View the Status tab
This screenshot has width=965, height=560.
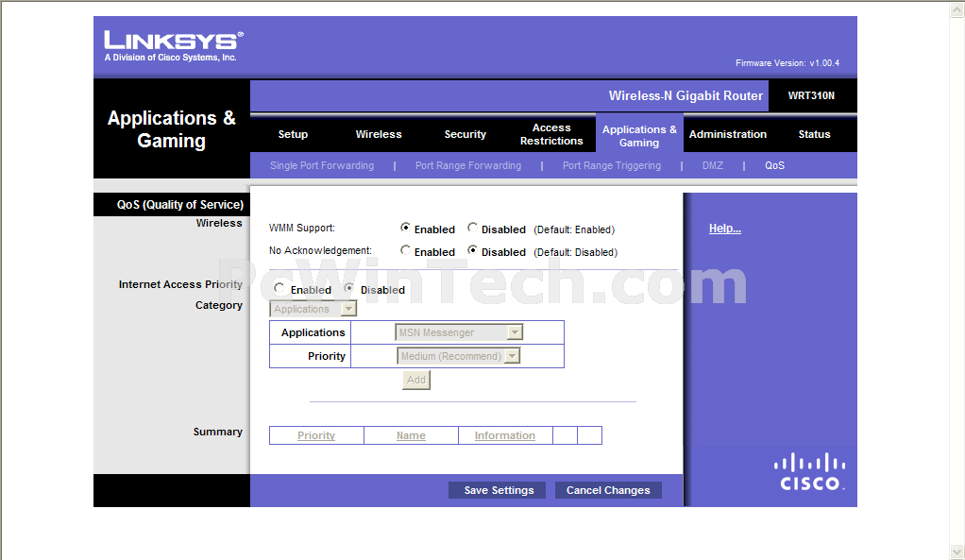814,134
